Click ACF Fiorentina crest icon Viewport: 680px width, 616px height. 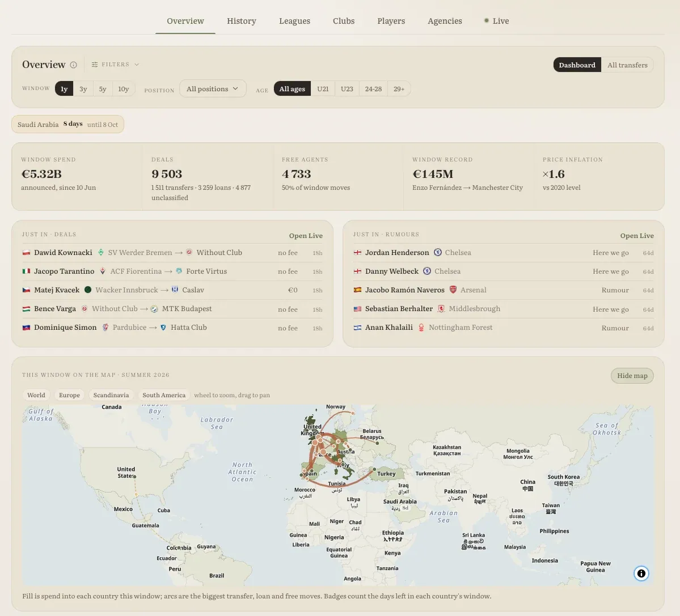point(103,271)
